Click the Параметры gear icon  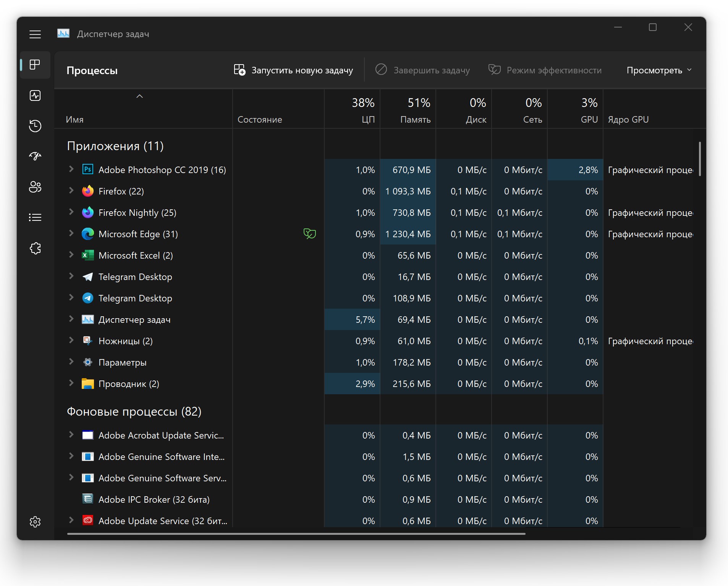tap(88, 362)
